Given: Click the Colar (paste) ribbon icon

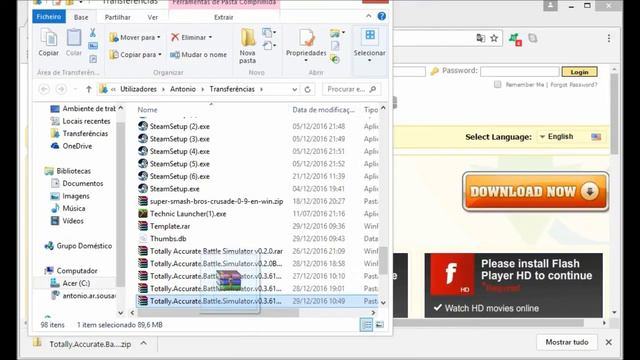Looking at the screenshot, I should coord(74,38).
